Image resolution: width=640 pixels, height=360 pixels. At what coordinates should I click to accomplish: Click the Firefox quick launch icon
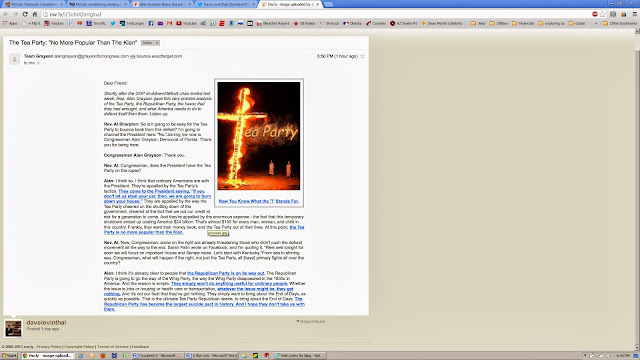tap(103, 356)
